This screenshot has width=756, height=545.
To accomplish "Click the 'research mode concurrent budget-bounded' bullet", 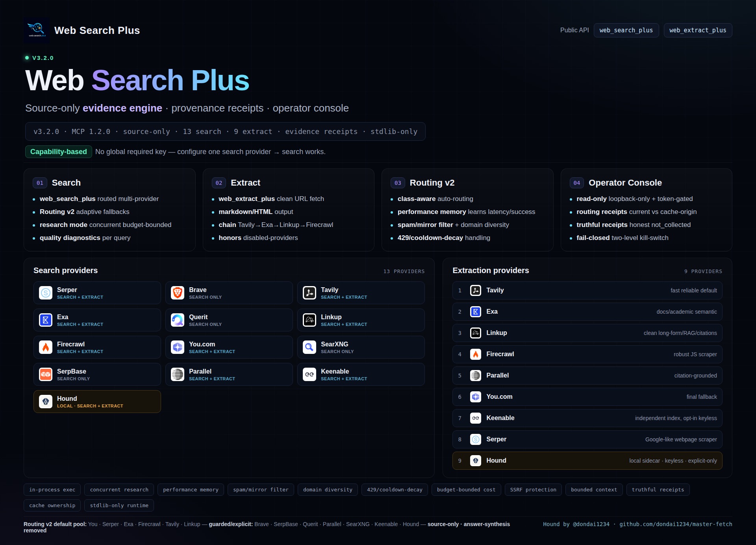I will click(106, 225).
